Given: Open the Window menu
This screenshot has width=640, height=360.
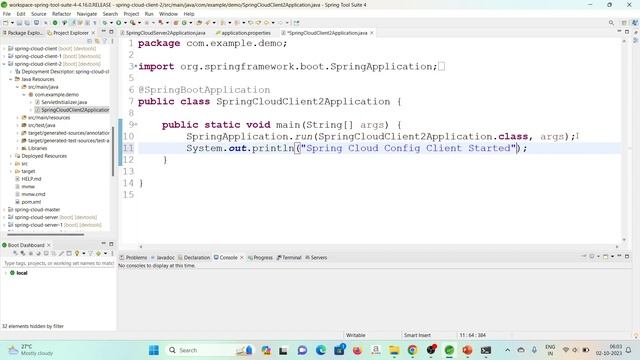Looking at the screenshot, I should pyautogui.click(x=168, y=14).
